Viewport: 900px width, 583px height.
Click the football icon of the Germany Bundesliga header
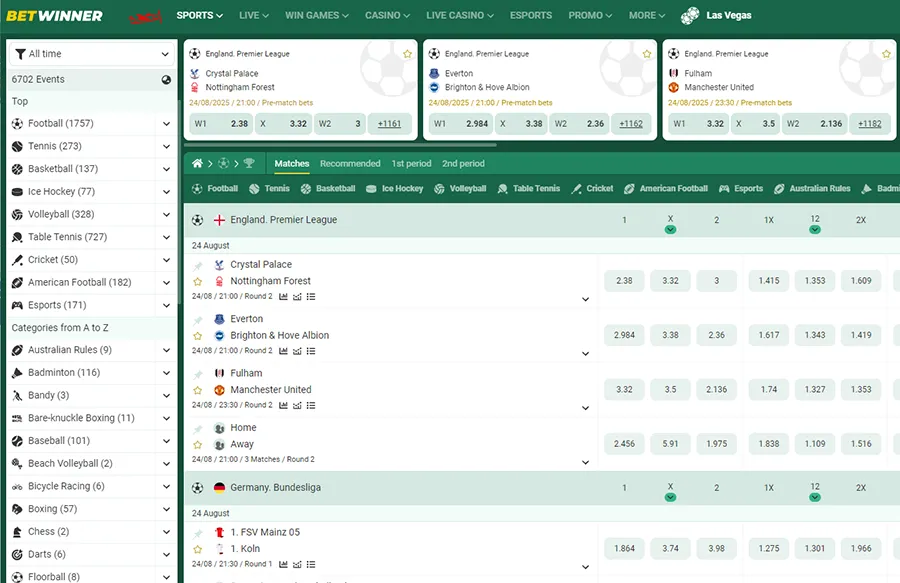tap(197, 488)
